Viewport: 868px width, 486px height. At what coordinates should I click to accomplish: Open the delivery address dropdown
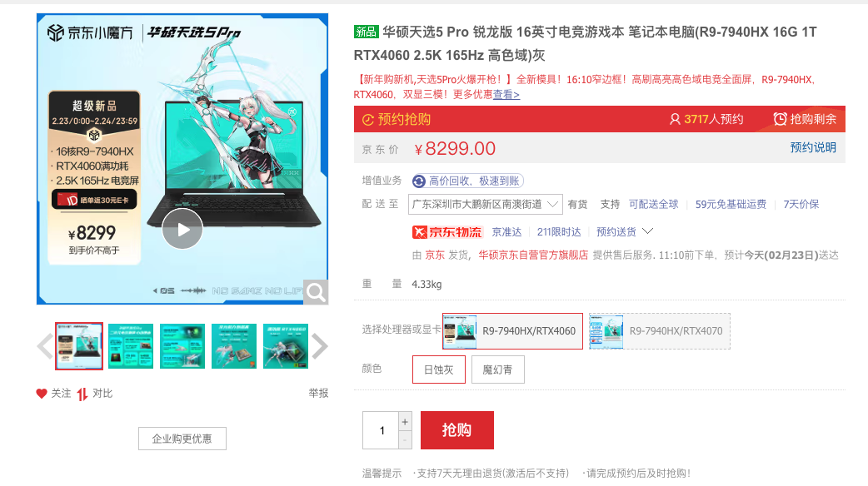click(486, 204)
